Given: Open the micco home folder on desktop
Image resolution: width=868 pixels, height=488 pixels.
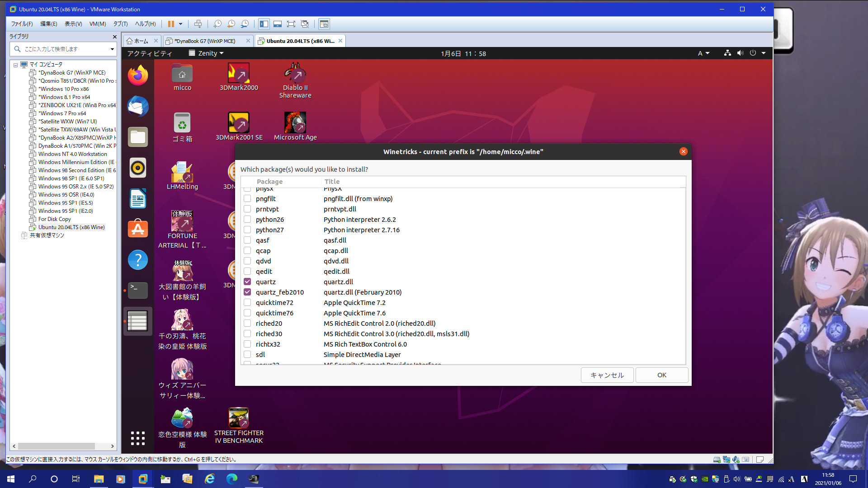Looking at the screenshot, I should 182,77.
